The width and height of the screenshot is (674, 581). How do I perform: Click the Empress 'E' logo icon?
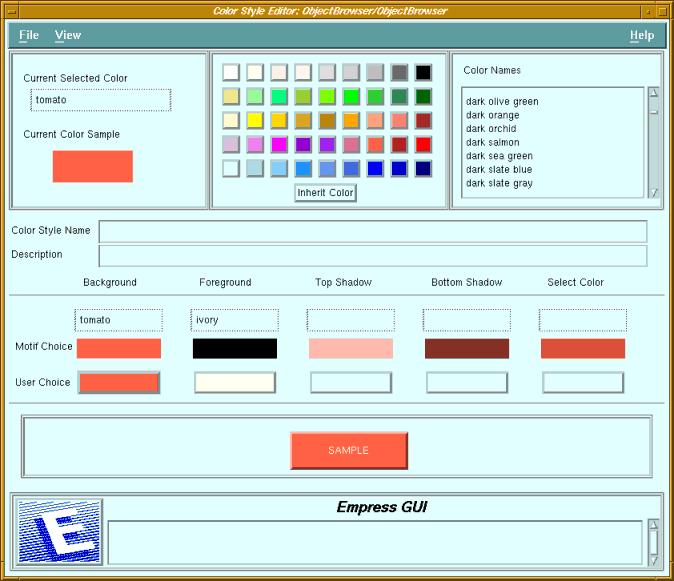pos(59,532)
